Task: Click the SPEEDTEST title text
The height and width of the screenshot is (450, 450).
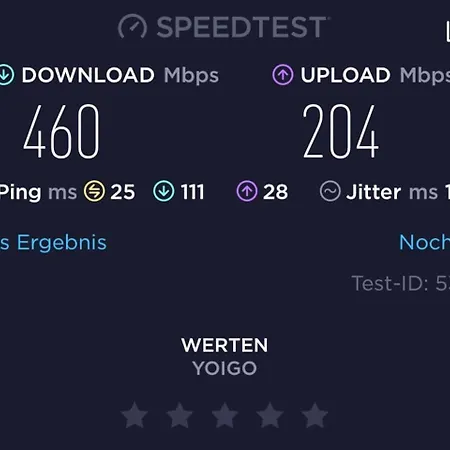Action: [x=242, y=27]
